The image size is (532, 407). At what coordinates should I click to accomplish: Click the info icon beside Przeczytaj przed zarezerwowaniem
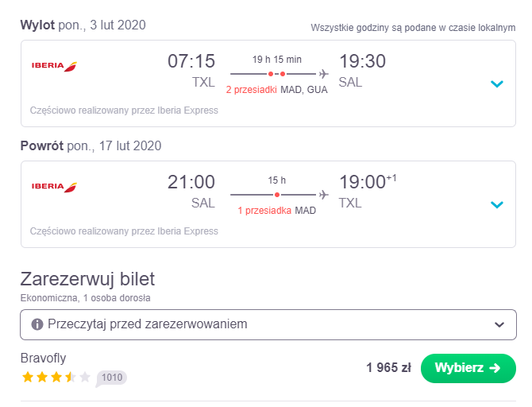37,324
